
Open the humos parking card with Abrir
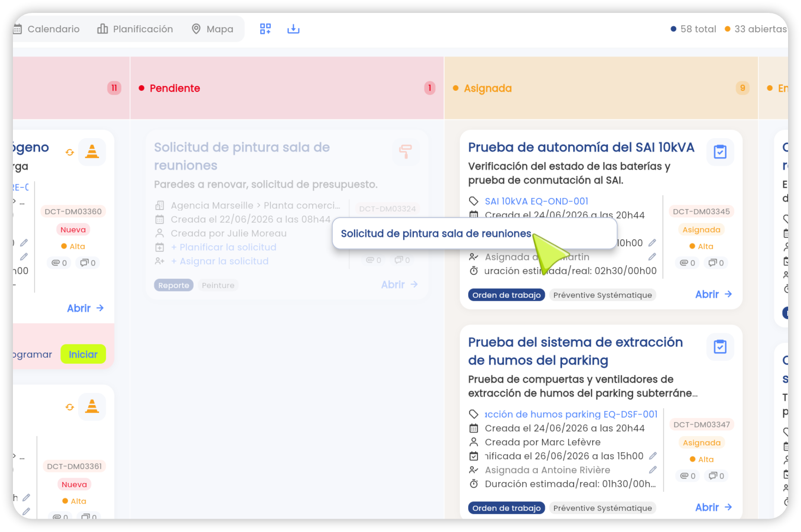click(714, 507)
